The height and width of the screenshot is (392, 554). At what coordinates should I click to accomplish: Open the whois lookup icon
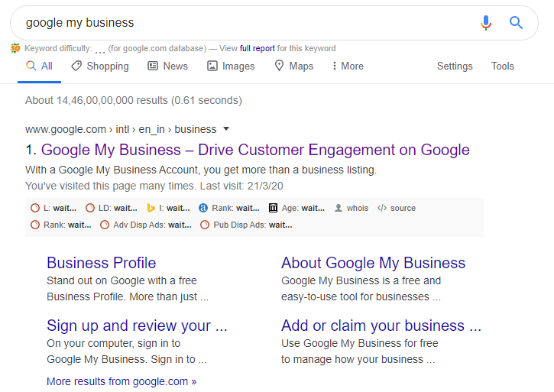click(x=339, y=208)
